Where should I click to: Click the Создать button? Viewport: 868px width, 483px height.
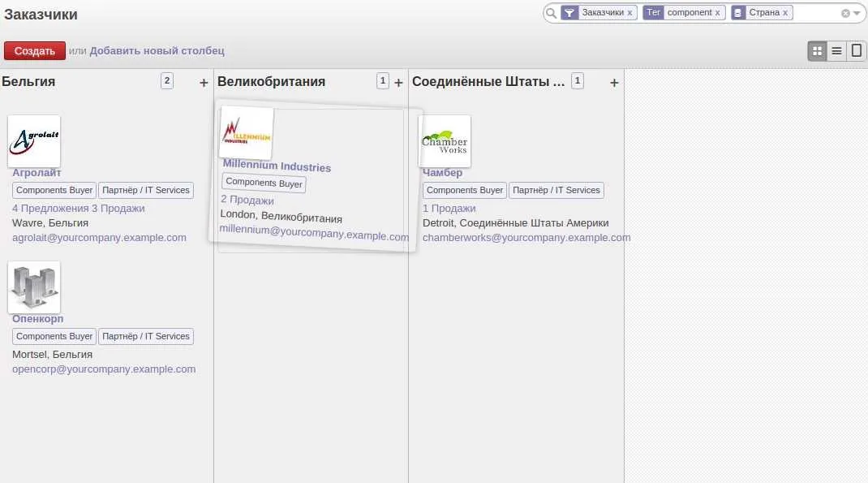tap(35, 51)
